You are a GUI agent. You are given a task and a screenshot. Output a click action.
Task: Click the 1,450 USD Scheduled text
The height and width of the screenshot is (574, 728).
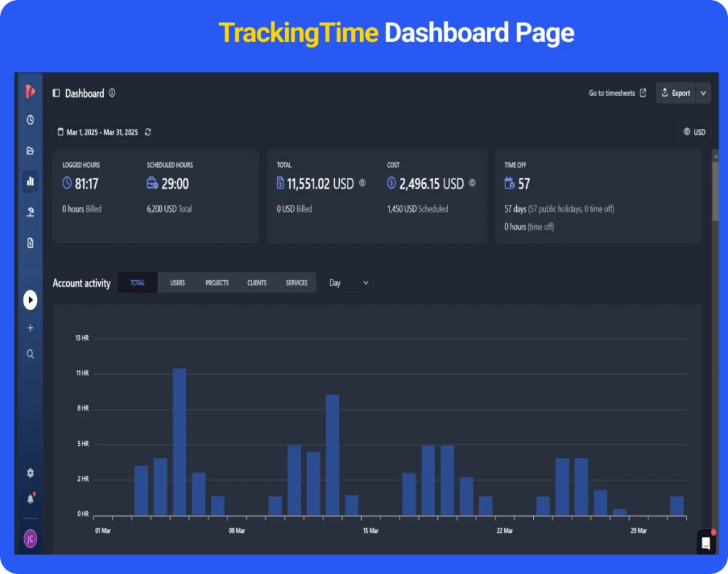pos(417,209)
